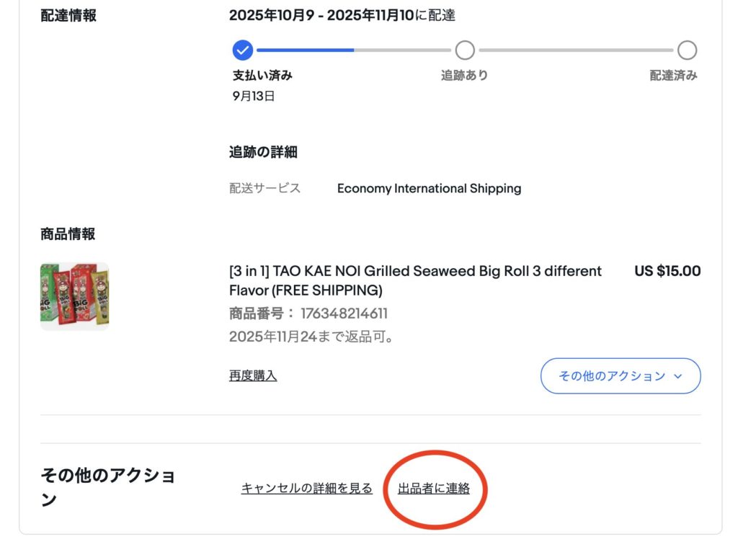Click the 再度購入 link
Image resolution: width=738 pixels, height=560 pixels.
tap(253, 375)
